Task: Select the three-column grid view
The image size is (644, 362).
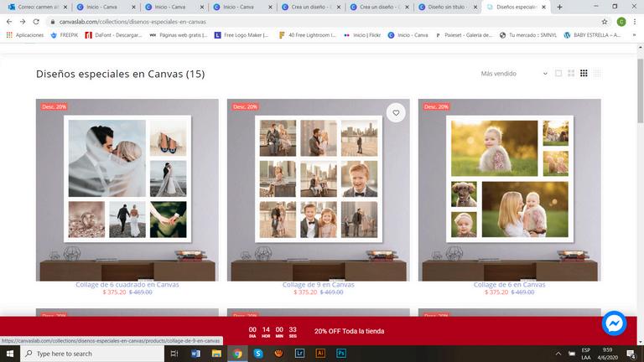Action: [x=584, y=74]
